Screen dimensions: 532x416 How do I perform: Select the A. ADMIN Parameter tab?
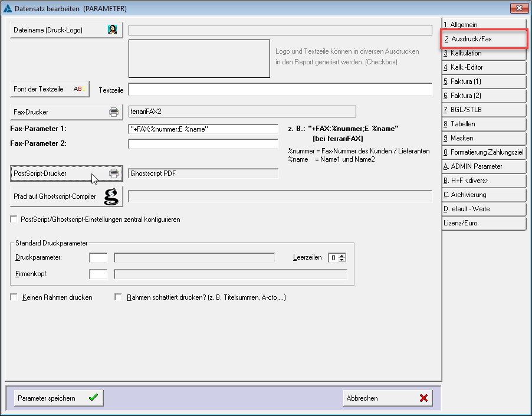pos(484,166)
